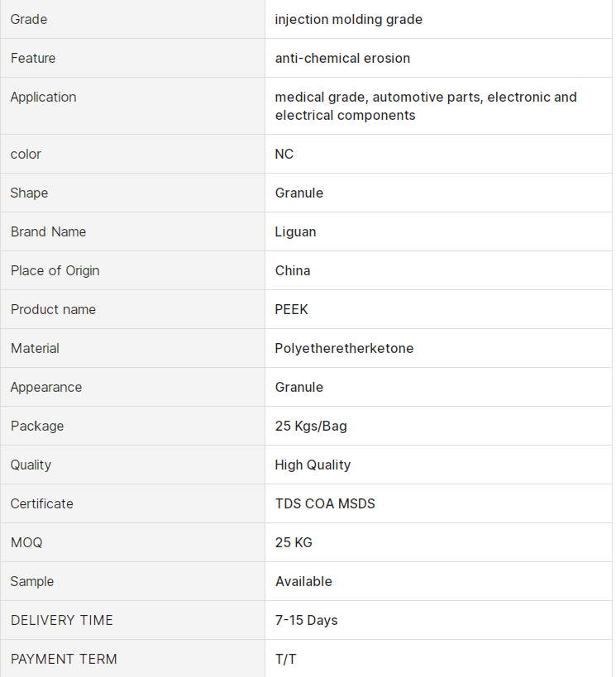Click the '7-15 Days' delivery time value
Viewport: 616px width, 677px height.
pos(306,620)
